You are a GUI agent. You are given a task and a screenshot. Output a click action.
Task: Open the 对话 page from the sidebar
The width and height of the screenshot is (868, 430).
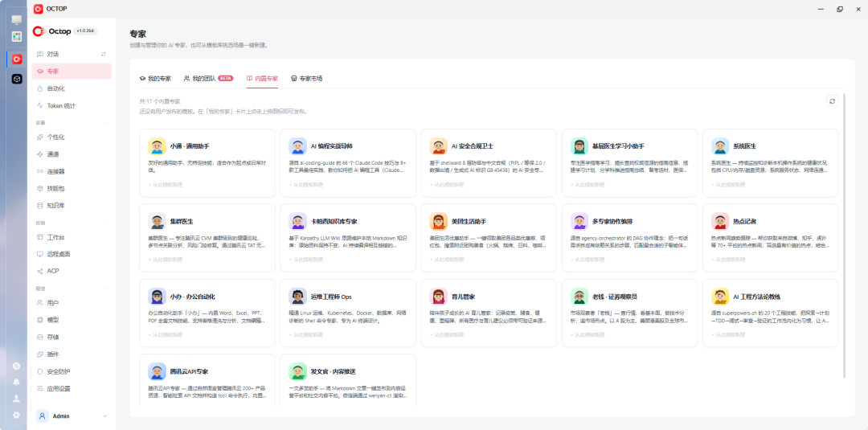[72, 54]
